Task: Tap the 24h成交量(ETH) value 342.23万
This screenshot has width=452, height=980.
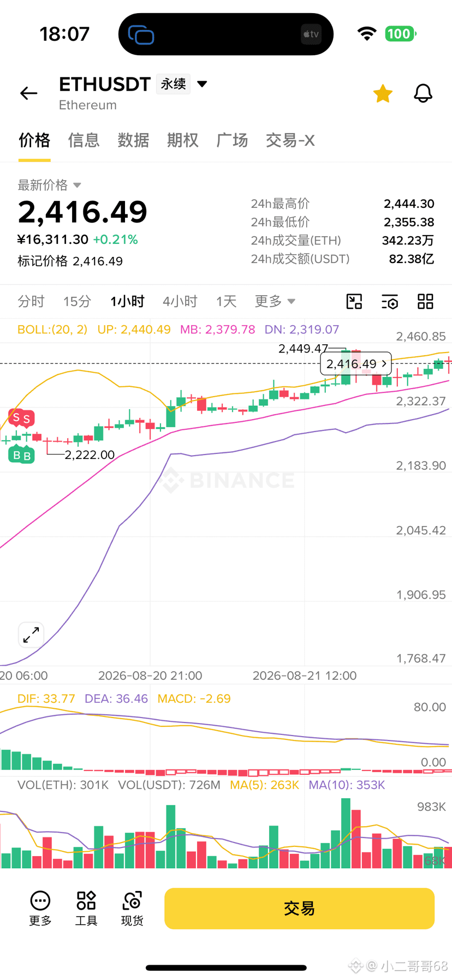Action: (408, 241)
